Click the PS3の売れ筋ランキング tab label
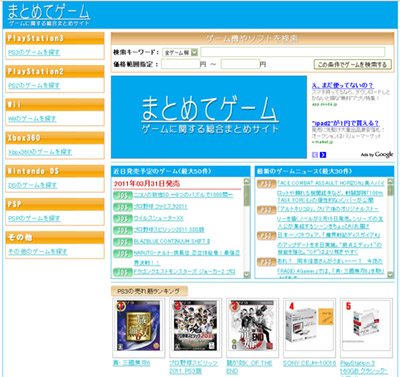 [149, 291]
